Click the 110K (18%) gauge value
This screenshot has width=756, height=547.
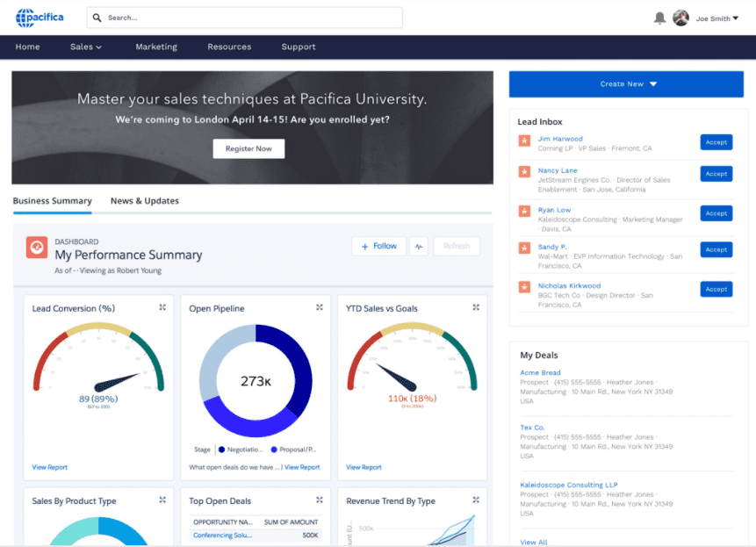[x=412, y=399]
